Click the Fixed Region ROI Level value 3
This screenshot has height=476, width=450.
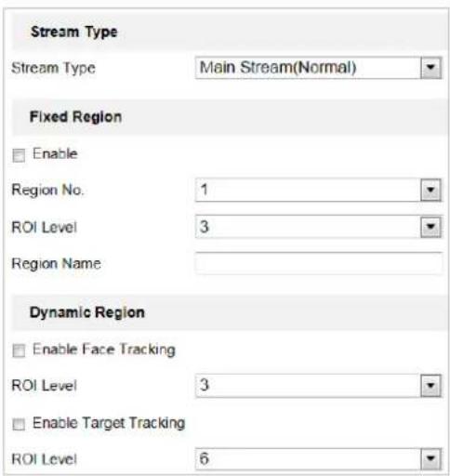coord(319,227)
